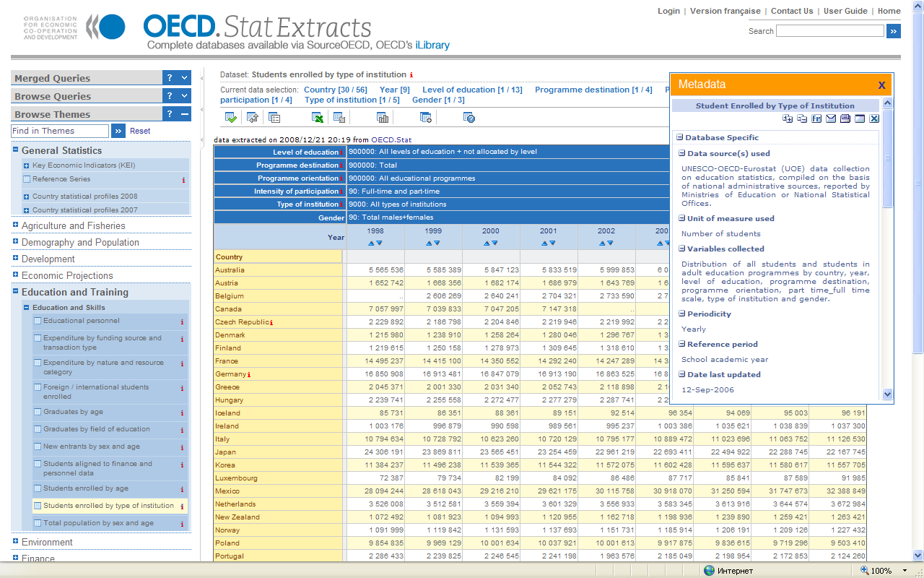Click the table-with-list-layout toolbar icon
The height and width of the screenshot is (578, 924).
click(x=274, y=118)
